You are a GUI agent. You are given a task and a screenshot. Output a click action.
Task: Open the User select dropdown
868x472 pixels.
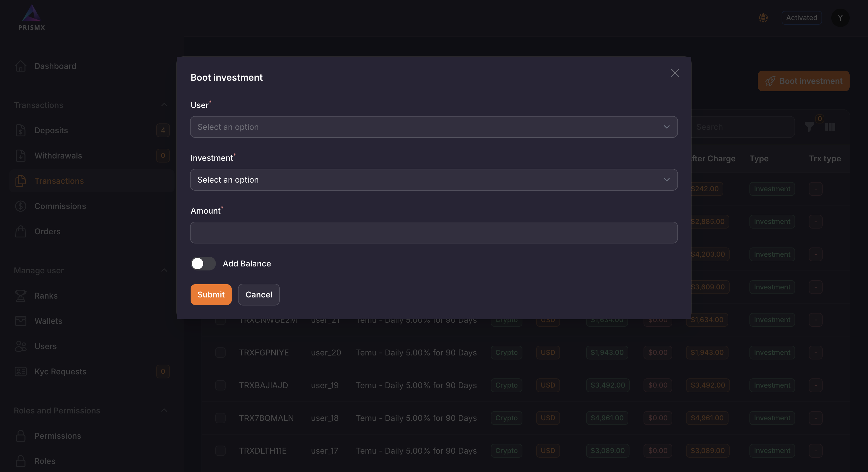coord(434,127)
